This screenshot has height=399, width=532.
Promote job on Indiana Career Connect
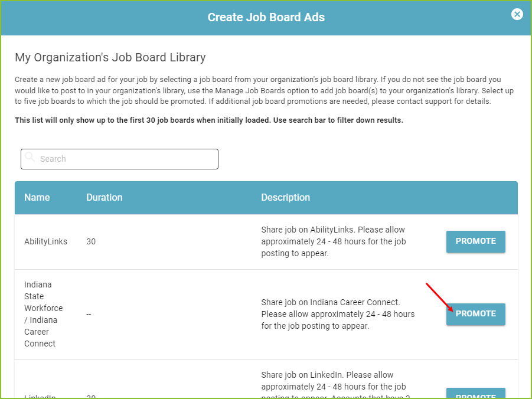tap(475, 314)
